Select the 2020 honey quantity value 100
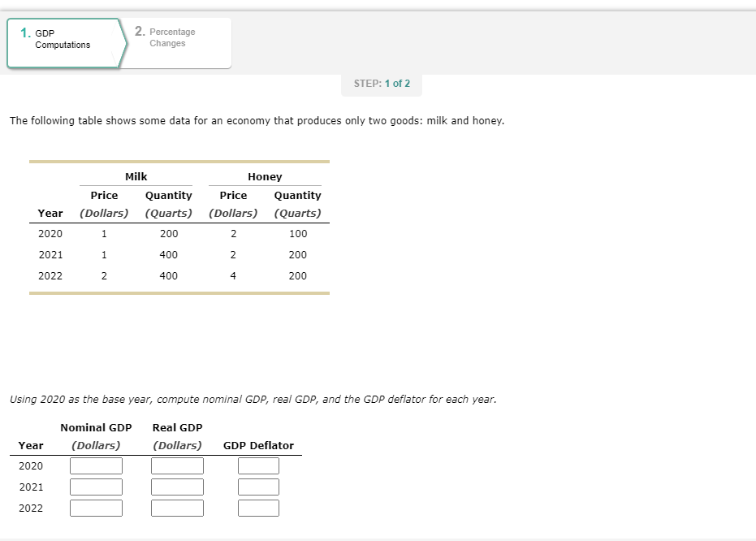 298,233
